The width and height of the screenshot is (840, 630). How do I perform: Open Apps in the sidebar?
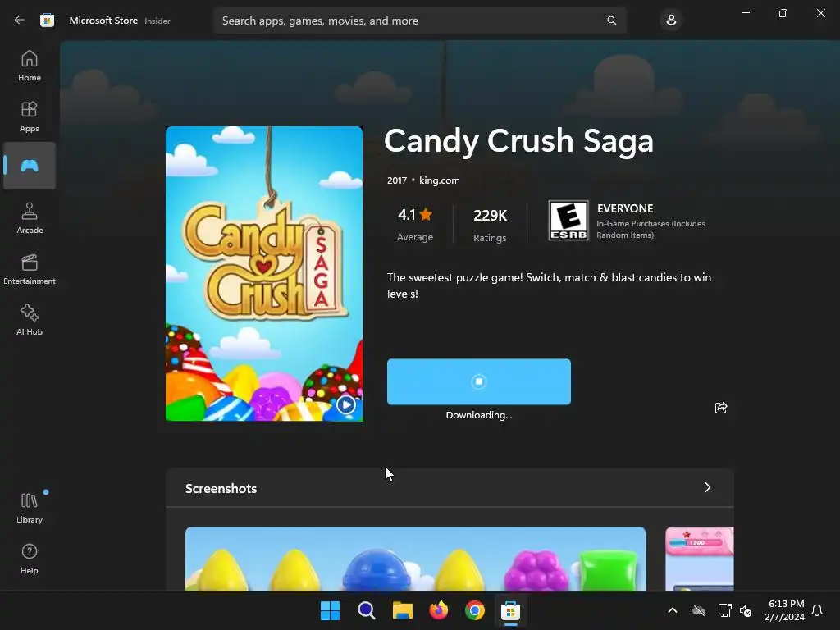point(30,116)
